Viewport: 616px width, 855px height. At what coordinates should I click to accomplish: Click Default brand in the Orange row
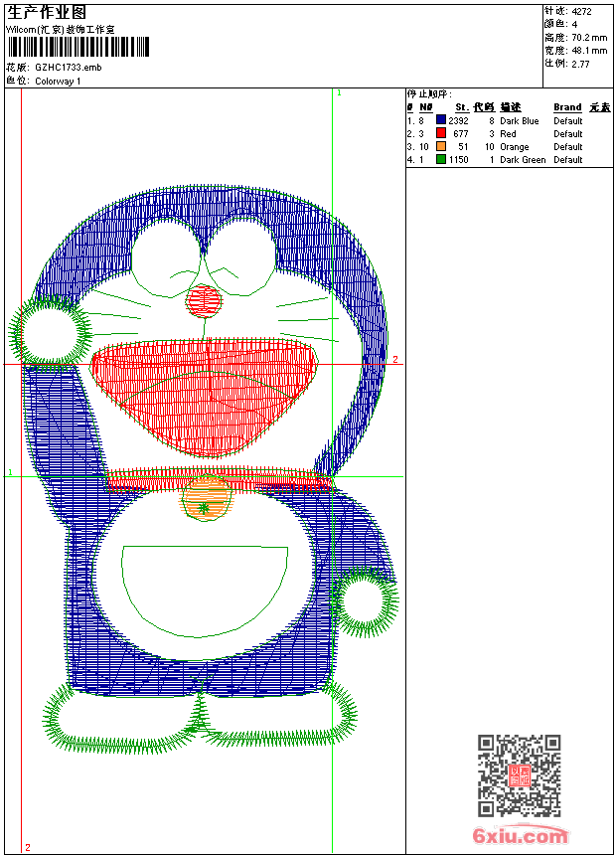[567, 147]
